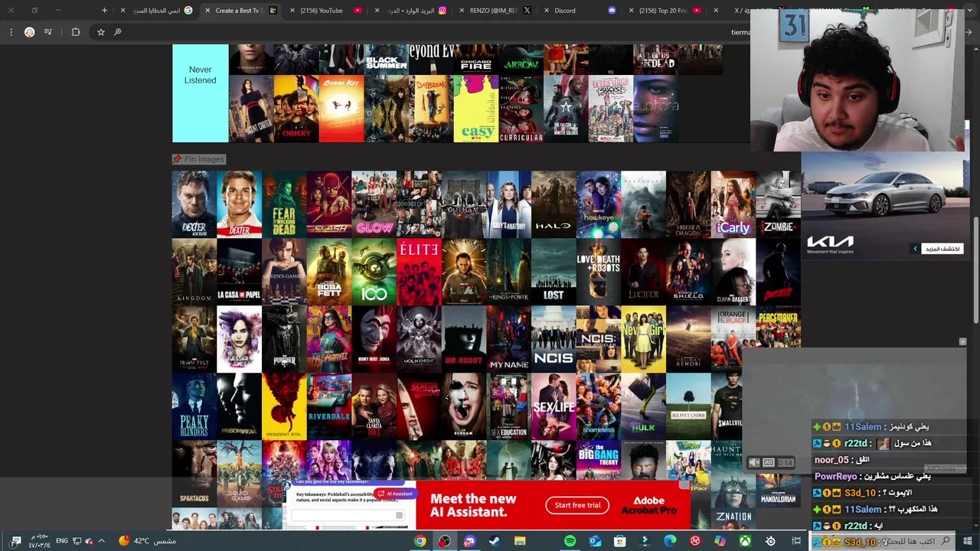The image size is (980, 551).
Task: Switch to the Top 20 YouTube tab
Action: 662,11
